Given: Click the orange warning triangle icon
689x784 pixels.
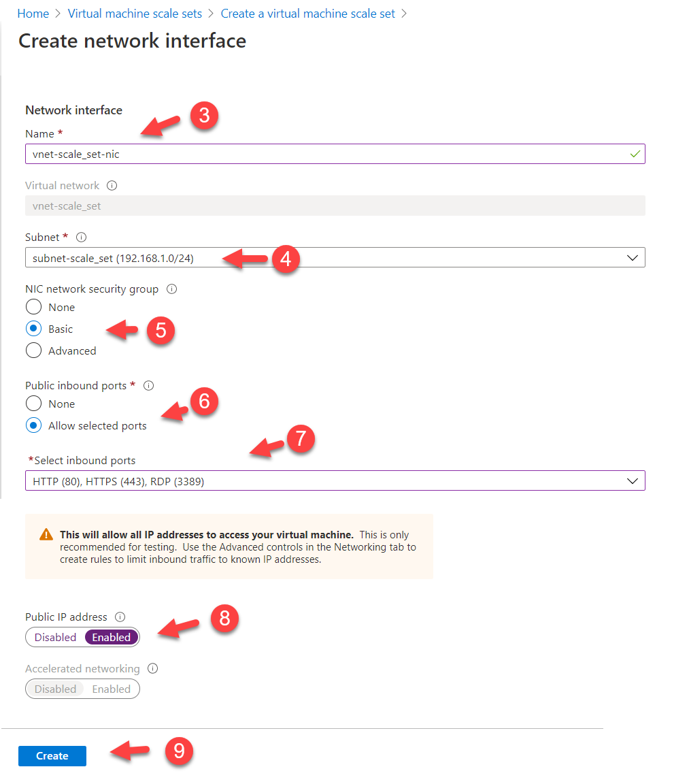Looking at the screenshot, I should (46, 535).
